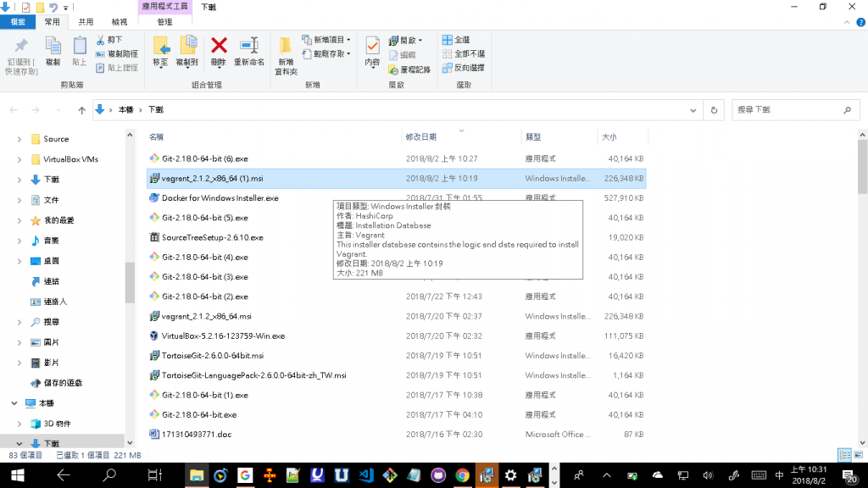868x488 pixels.
Task: Click 本機 in address breadcrumb
Action: click(x=125, y=110)
